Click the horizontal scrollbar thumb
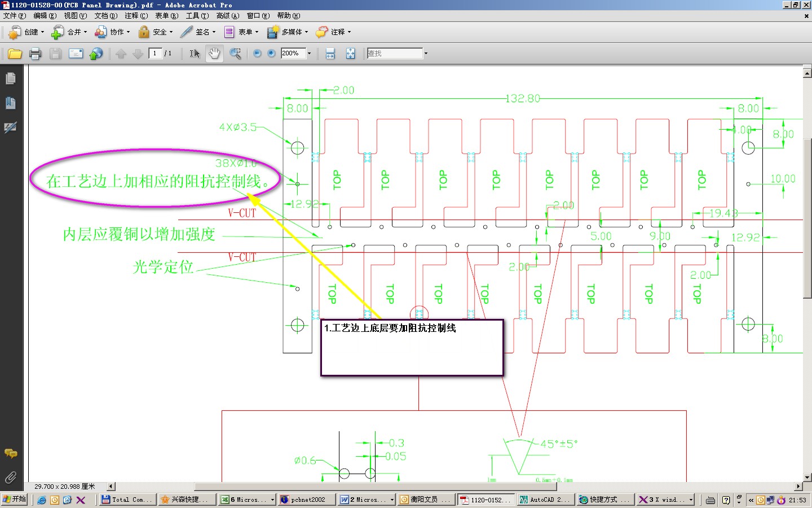This screenshot has height=508, width=812. click(376, 486)
